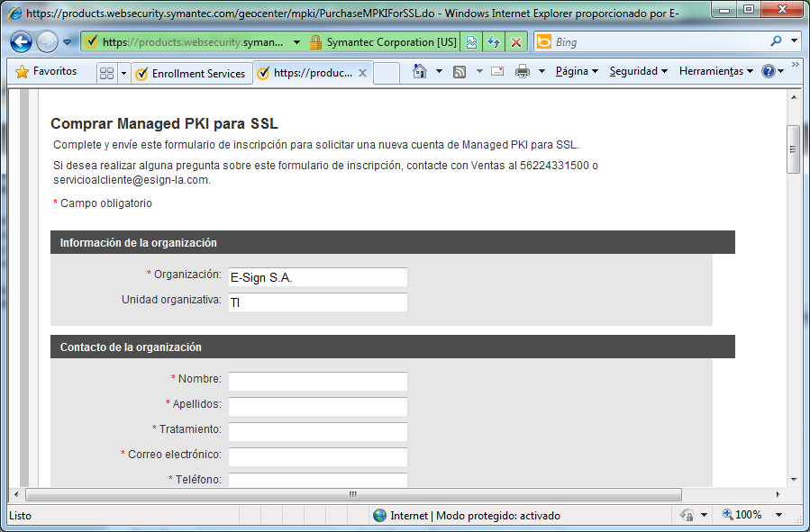Open the Favoritos panel
The width and height of the screenshot is (810, 532).
click(47, 72)
